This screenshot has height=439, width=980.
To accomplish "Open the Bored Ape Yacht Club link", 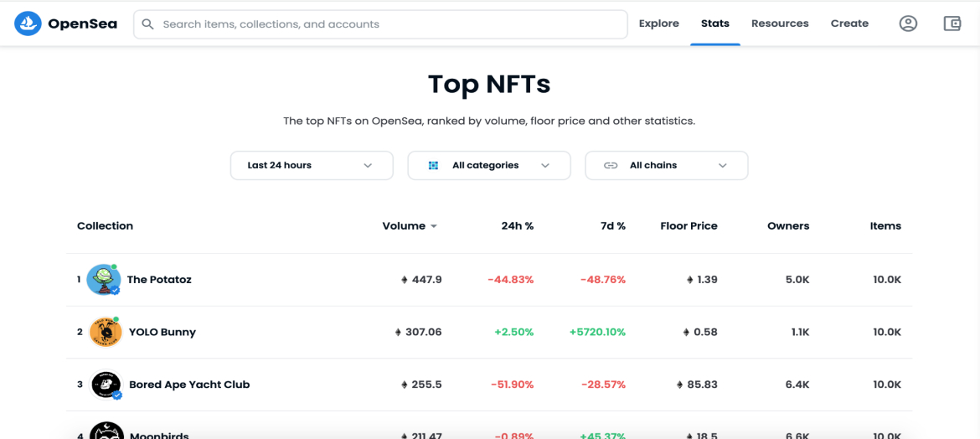I will click(x=189, y=385).
